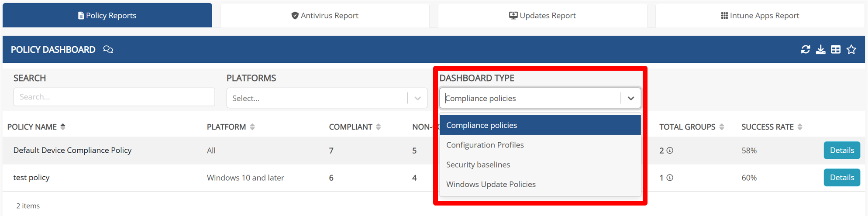Click info icon next to 1 total groups
The height and width of the screenshot is (216, 868).
click(670, 178)
